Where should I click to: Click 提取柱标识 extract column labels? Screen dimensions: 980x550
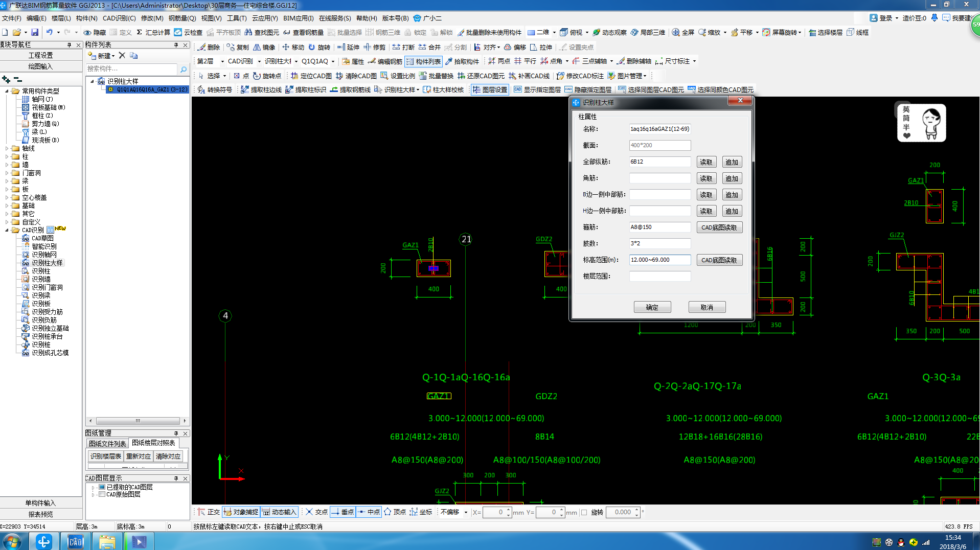pyautogui.click(x=306, y=89)
